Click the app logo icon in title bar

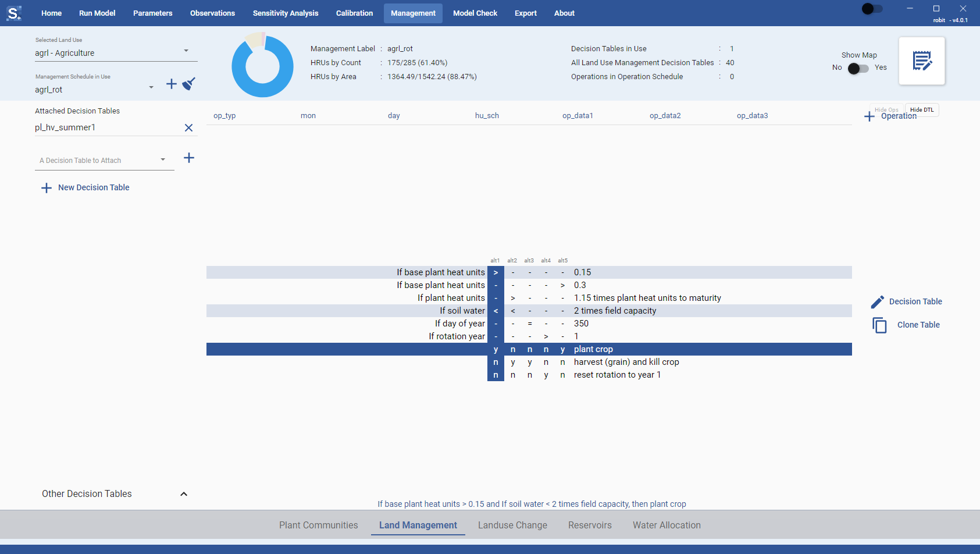14,13
